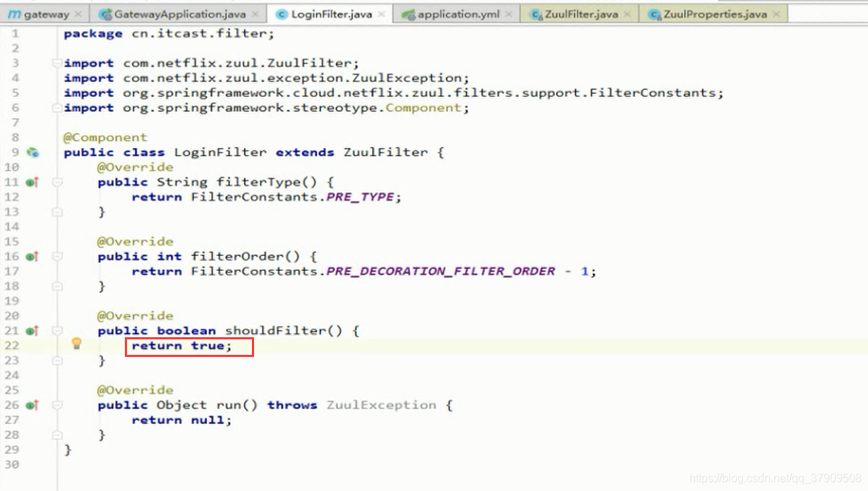Click the @Override annotation above shouldFilter

tap(135, 316)
